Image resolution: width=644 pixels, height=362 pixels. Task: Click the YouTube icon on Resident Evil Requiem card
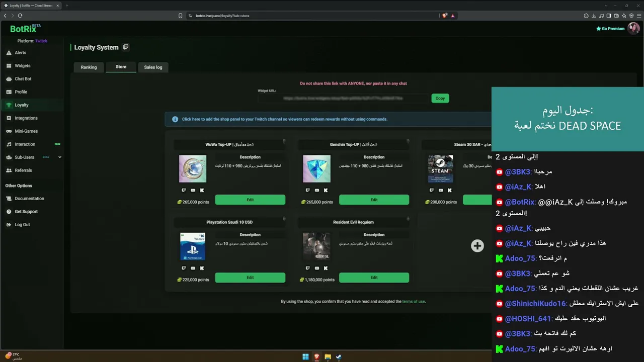point(316,268)
